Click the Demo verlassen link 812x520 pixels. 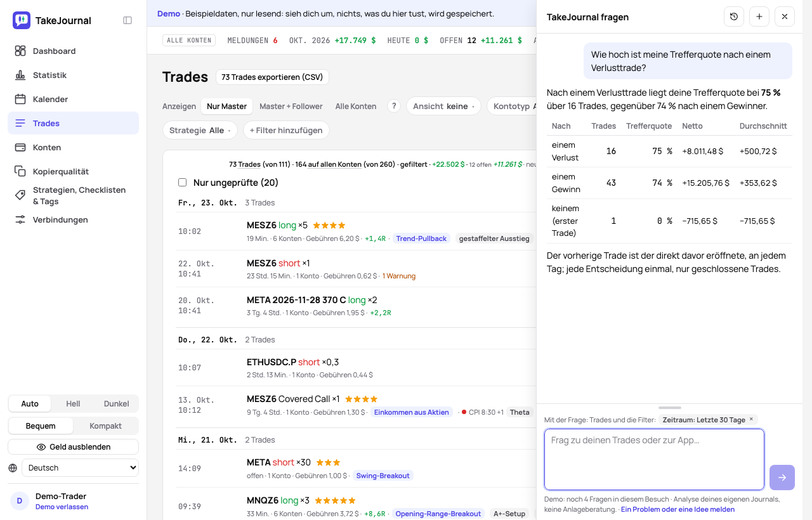click(x=62, y=507)
